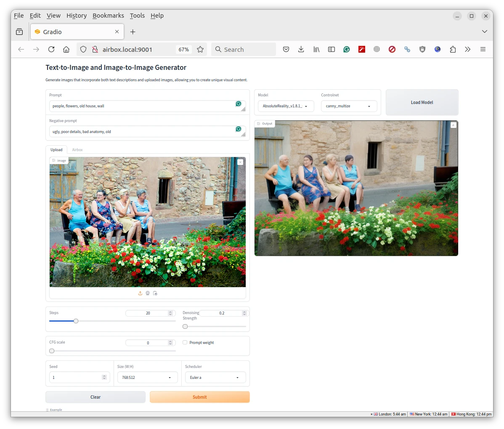Screen dimensions: 504x429
Task: Click the red pen extension icon
Action: [362, 50]
